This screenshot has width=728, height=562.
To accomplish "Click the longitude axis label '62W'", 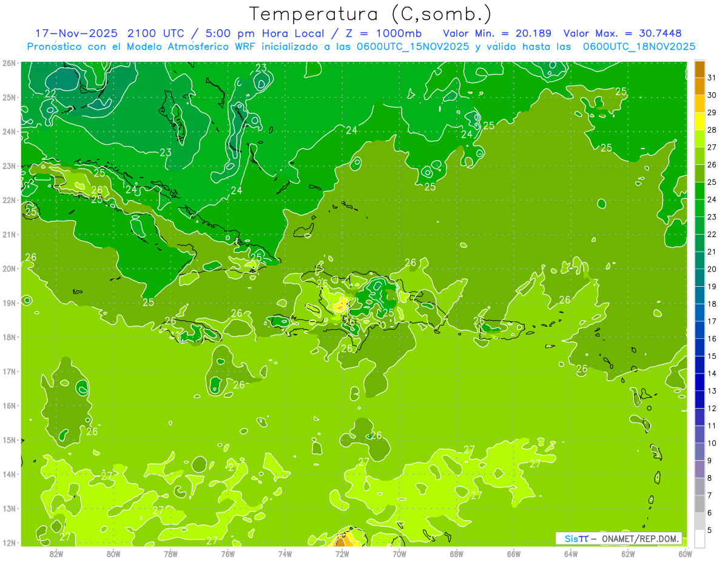I will pos(628,554).
